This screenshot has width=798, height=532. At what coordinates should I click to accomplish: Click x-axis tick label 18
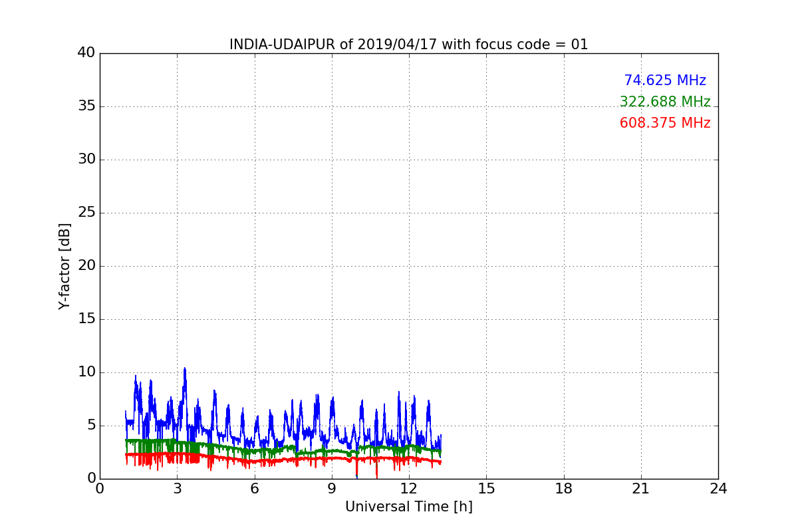tap(564, 488)
